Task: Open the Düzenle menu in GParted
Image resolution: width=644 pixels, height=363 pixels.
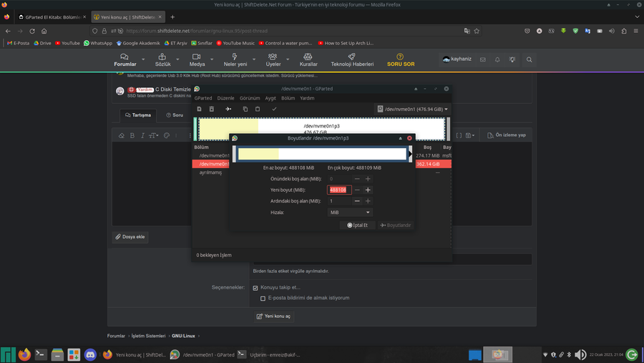Action: click(x=225, y=98)
